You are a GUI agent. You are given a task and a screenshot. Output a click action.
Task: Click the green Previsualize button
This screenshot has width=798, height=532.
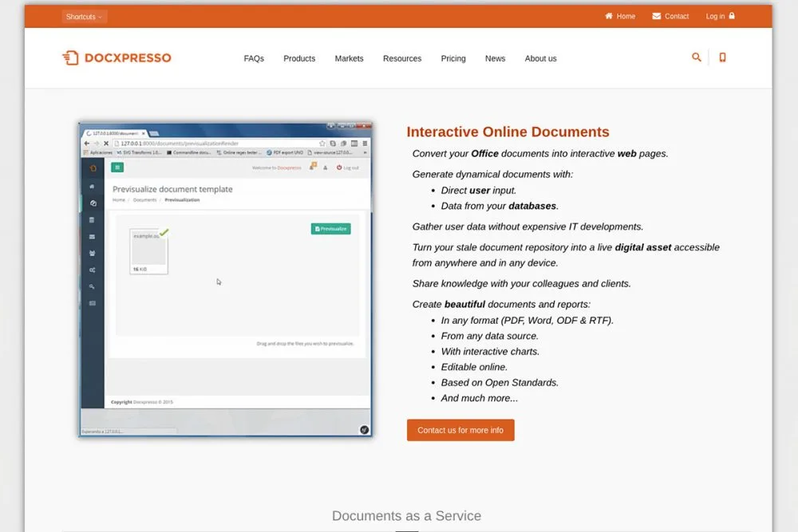(330, 228)
